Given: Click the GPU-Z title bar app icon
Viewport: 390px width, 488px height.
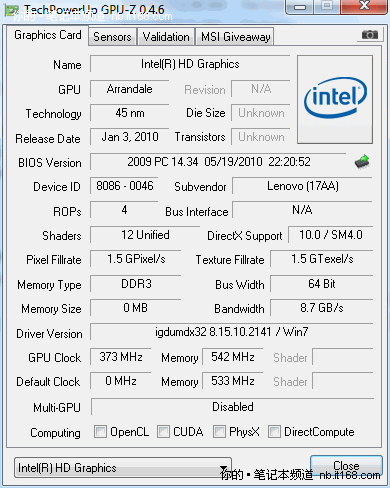Looking at the screenshot, I should click(12, 11).
